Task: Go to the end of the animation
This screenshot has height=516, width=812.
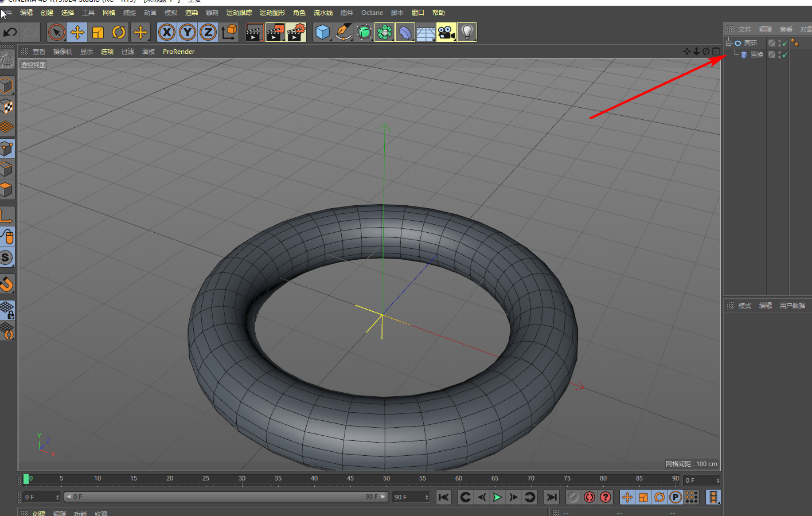Action: click(551, 497)
